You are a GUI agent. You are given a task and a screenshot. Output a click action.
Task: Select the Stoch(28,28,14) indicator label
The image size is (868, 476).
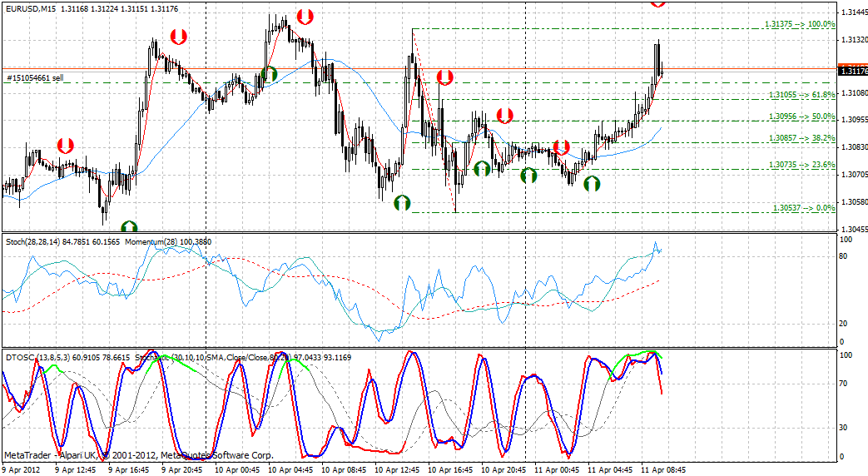point(32,242)
